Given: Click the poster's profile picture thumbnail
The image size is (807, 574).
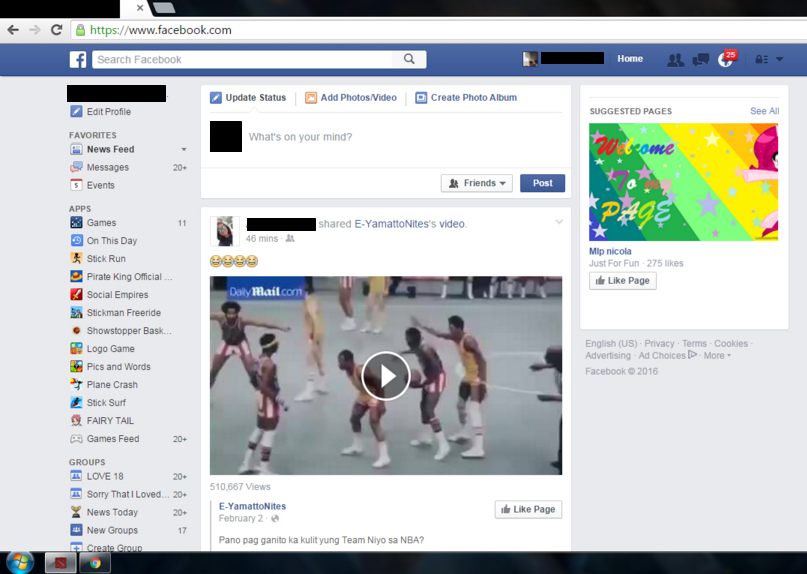Looking at the screenshot, I should tap(225, 231).
